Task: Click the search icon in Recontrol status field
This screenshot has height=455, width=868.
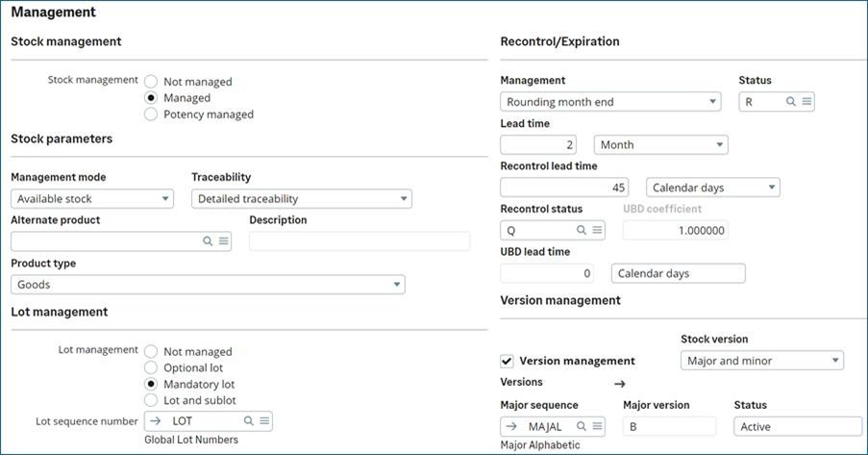Action: click(x=581, y=230)
